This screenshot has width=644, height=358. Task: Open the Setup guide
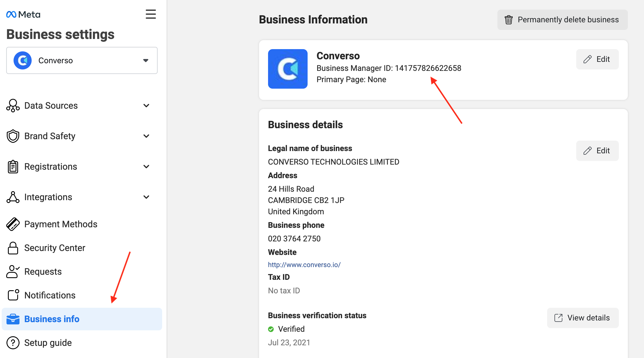[82, 343]
